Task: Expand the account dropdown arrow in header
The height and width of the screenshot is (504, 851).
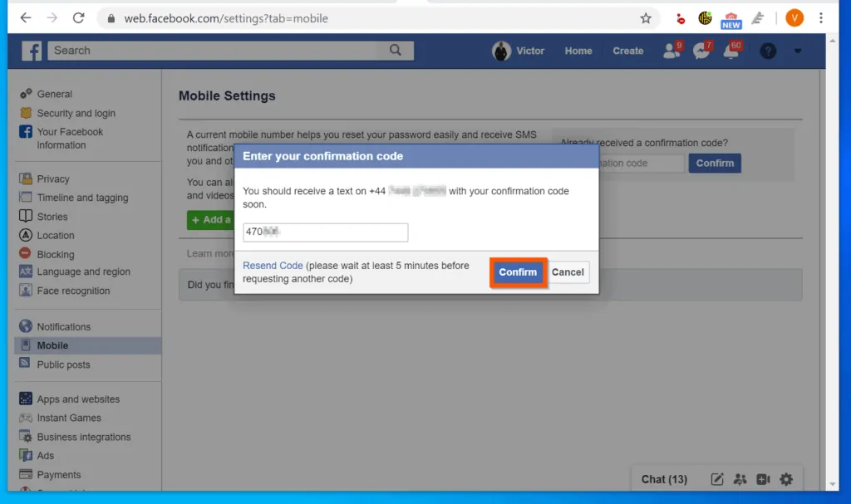Action: (x=797, y=51)
